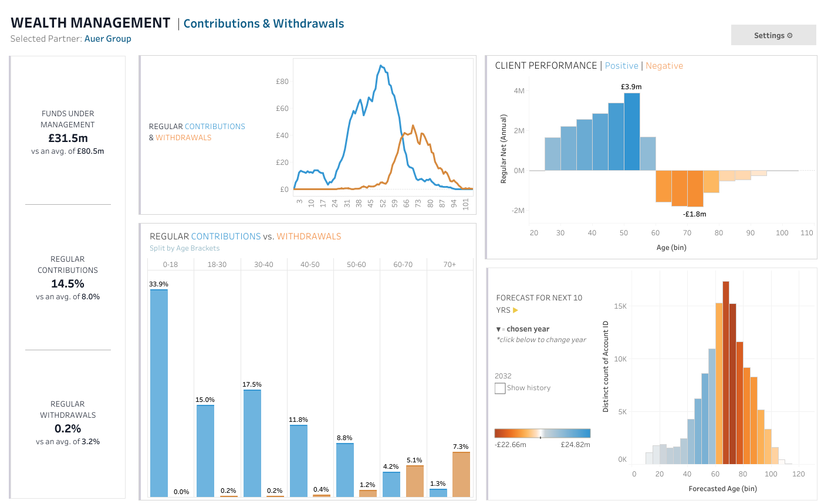Click the Funds Under Management £31.5m figure

[x=68, y=138]
